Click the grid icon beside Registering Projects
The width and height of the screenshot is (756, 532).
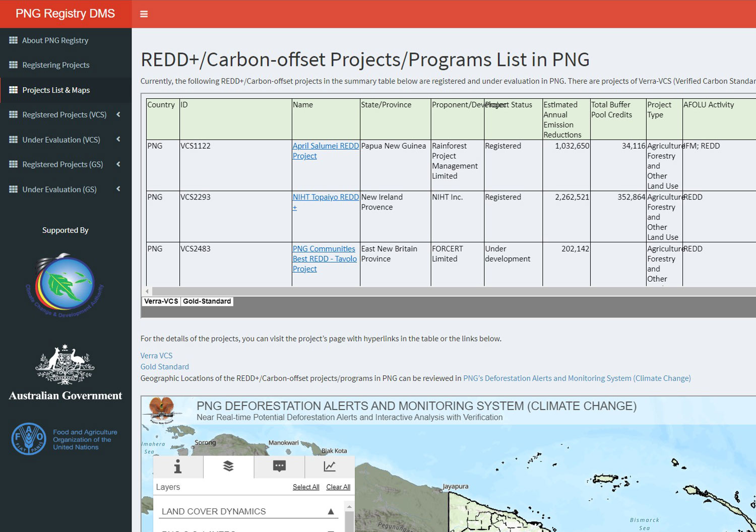click(14, 65)
